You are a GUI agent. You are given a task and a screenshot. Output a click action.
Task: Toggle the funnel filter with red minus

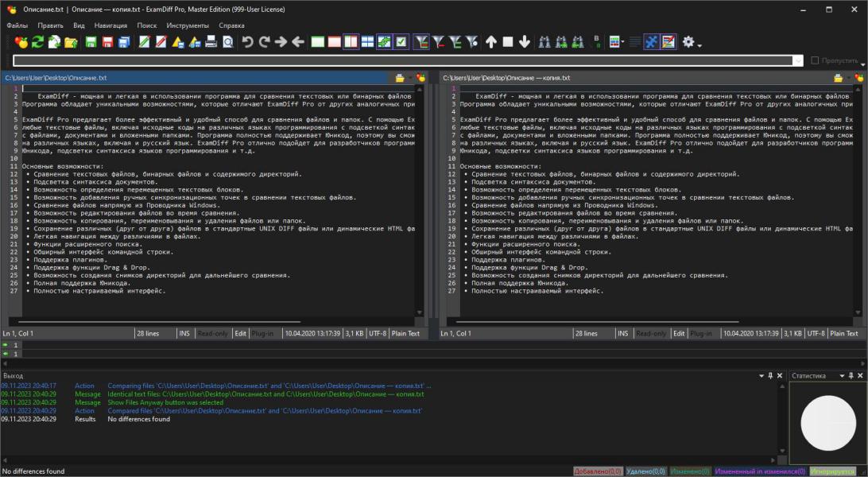point(439,42)
